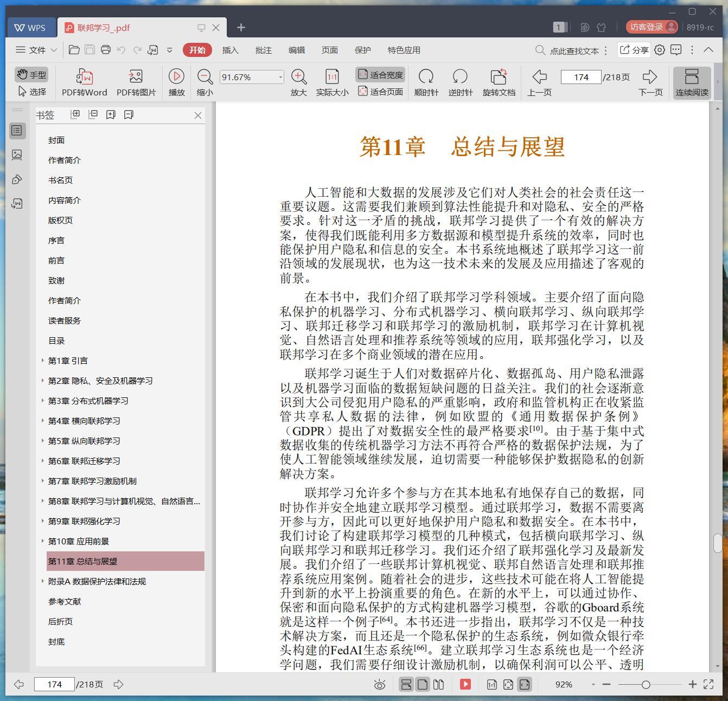Toggle continuous reading (连续阅读)
Image resolution: width=728 pixels, height=701 pixels.
(x=692, y=83)
